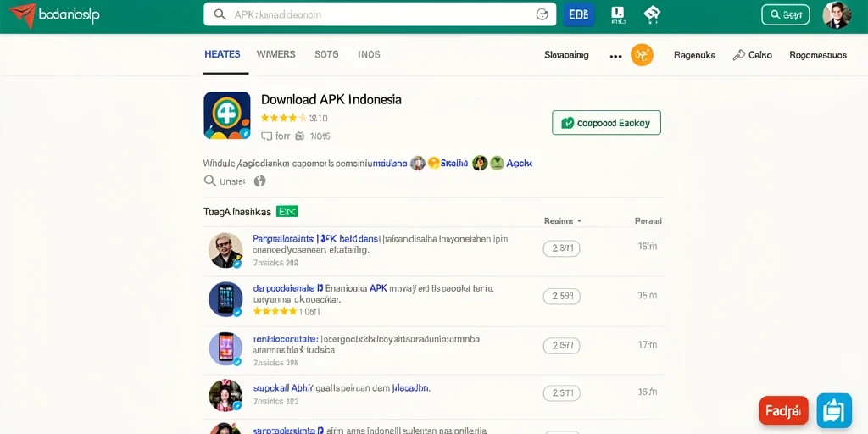Image resolution: width=868 pixels, height=434 pixels.
Task: Switch to the WIMERS tab
Action: point(275,55)
